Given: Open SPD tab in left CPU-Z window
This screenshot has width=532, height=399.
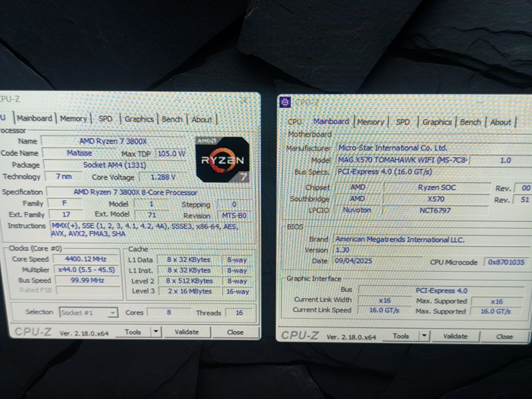Looking at the screenshot, I should (105, 119).
